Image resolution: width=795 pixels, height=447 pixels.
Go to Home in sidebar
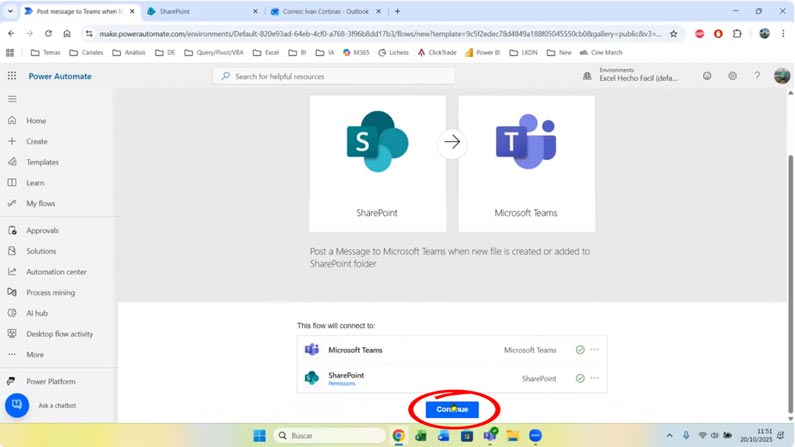pos(36,121)
